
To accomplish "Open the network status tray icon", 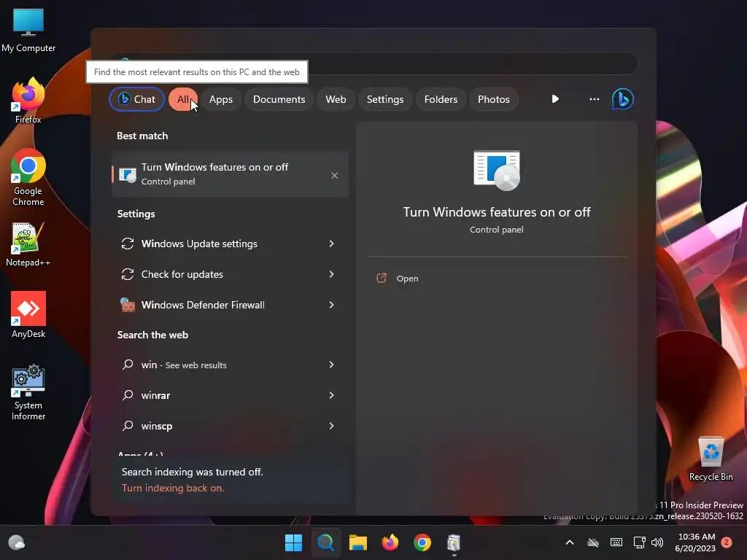I will (x=639, y=542).
